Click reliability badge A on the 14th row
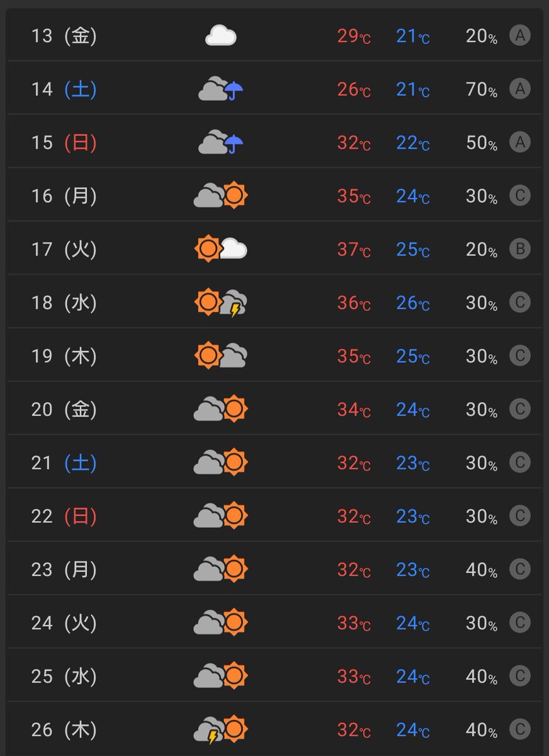The image size is (549, 756). (519, 89)
